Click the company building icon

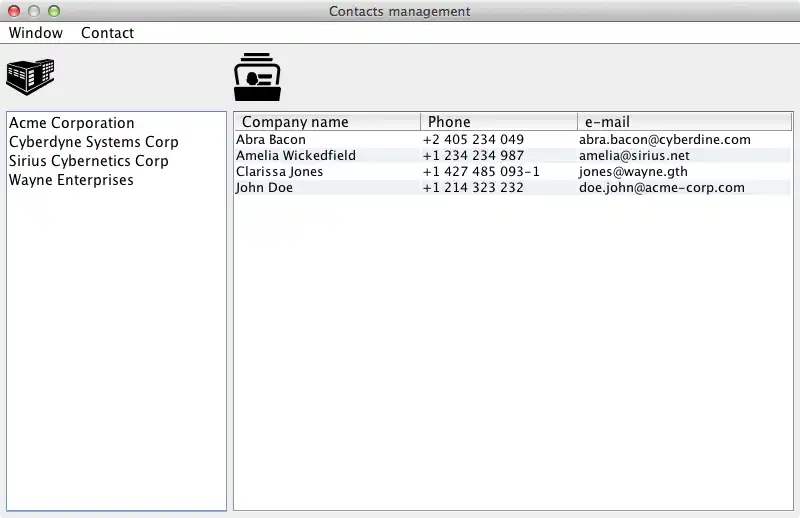[30, 77]
